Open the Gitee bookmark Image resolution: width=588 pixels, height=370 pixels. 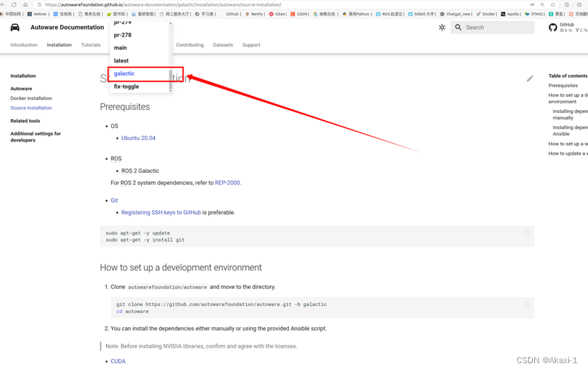click(x=277, y=14)
